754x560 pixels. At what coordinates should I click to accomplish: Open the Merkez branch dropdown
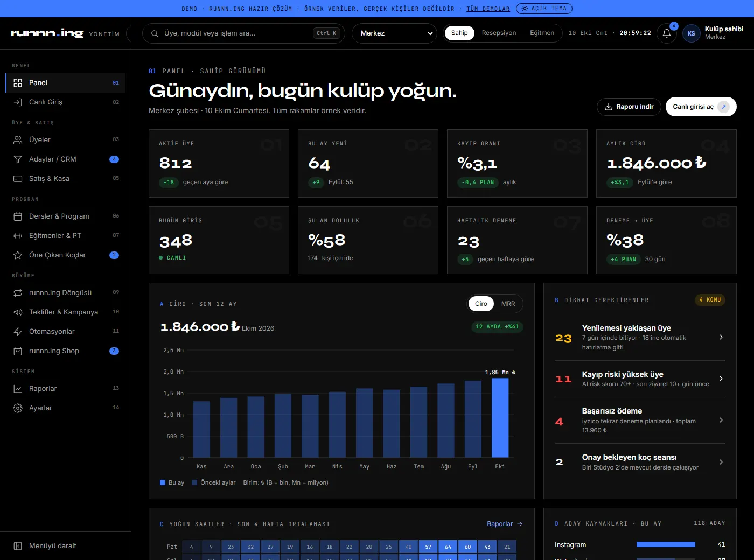click(x=395, y=33)
